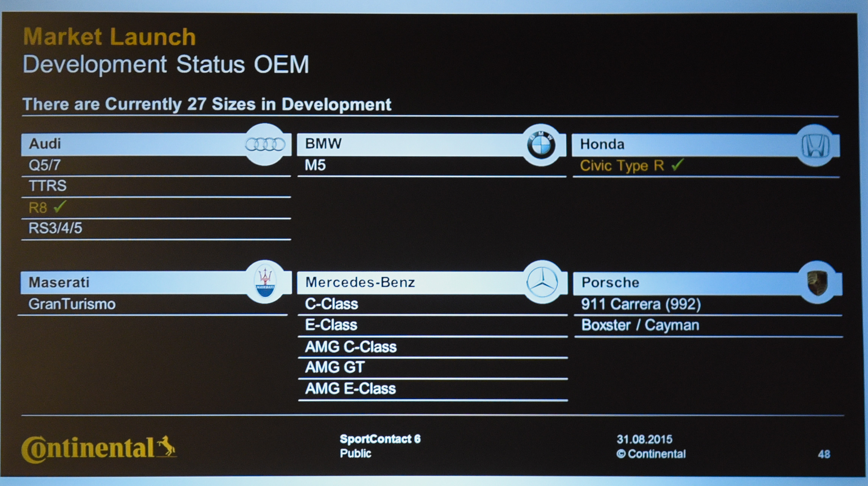
Task: Click the Mercedes-Benz star logo
Action: point(542,282)
